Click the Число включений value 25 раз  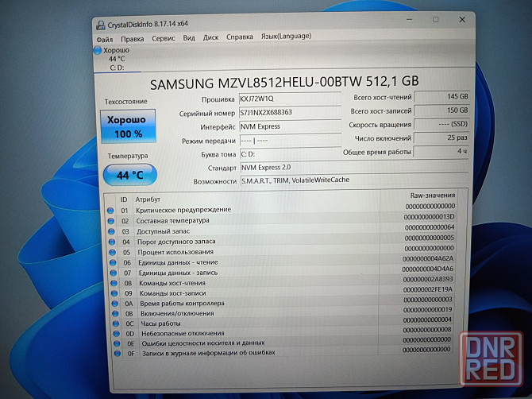pos(441,138)
